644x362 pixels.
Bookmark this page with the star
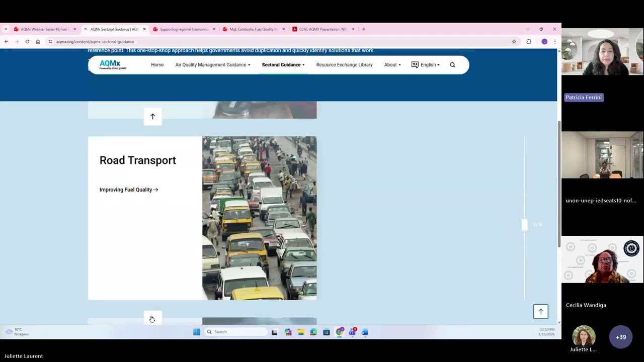pyautogui.click(x=514, y=42)
